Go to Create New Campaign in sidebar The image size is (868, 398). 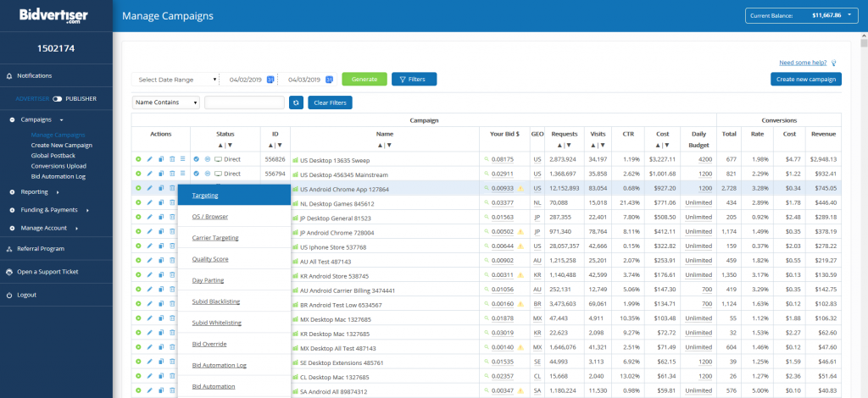click(x=61, y=146)
